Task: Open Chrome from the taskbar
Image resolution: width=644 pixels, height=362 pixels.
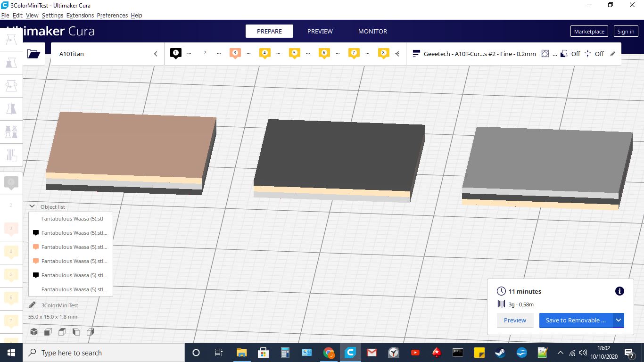Action: click(329, 353)
